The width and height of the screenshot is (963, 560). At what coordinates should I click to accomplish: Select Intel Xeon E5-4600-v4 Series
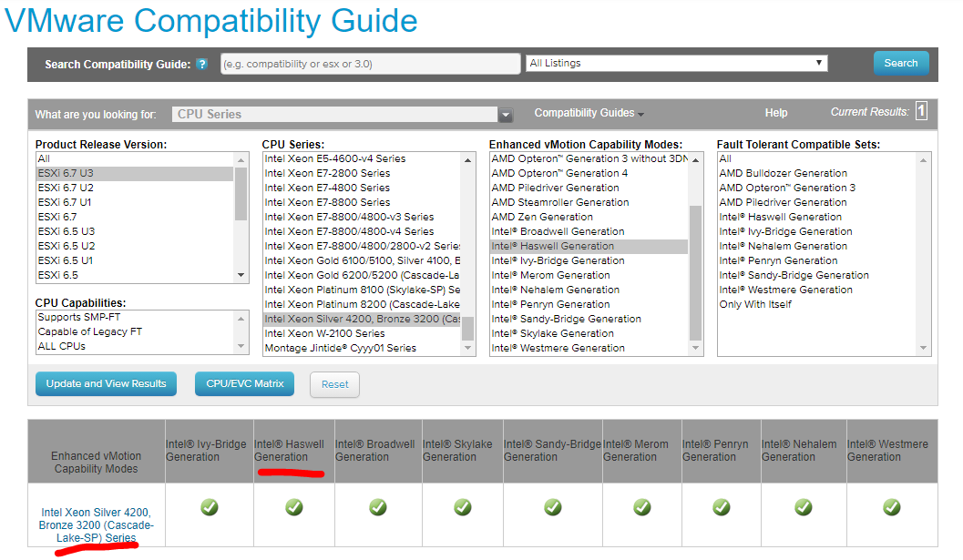pos(362,158)
